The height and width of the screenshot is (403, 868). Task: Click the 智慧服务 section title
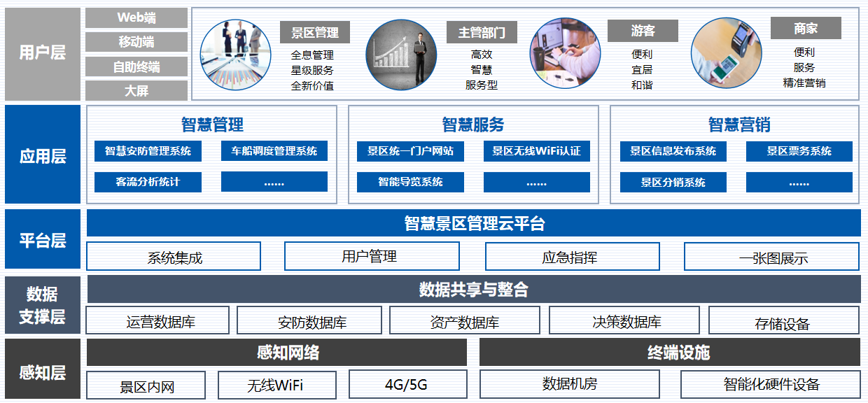[x=473, y=125]
